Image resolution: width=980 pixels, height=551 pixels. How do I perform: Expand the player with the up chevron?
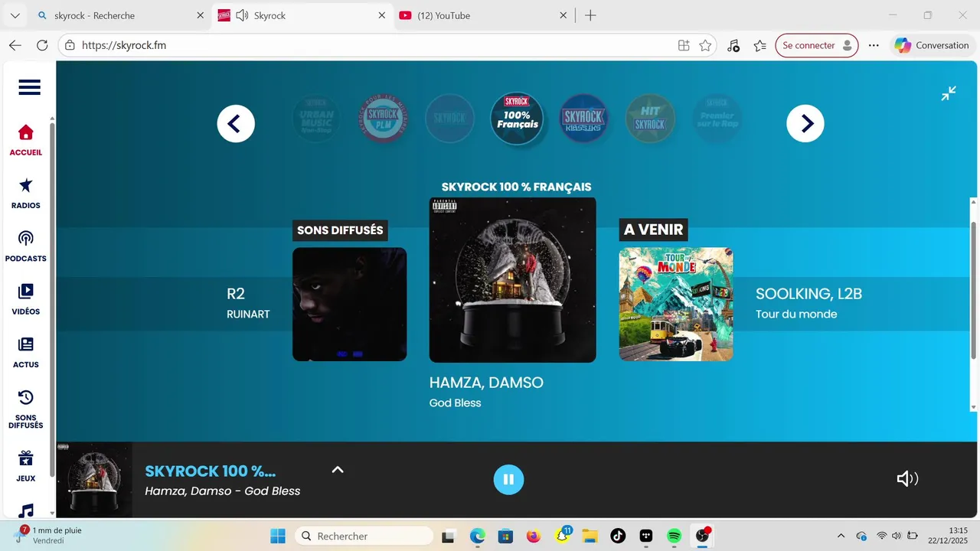tap(338, 469)
